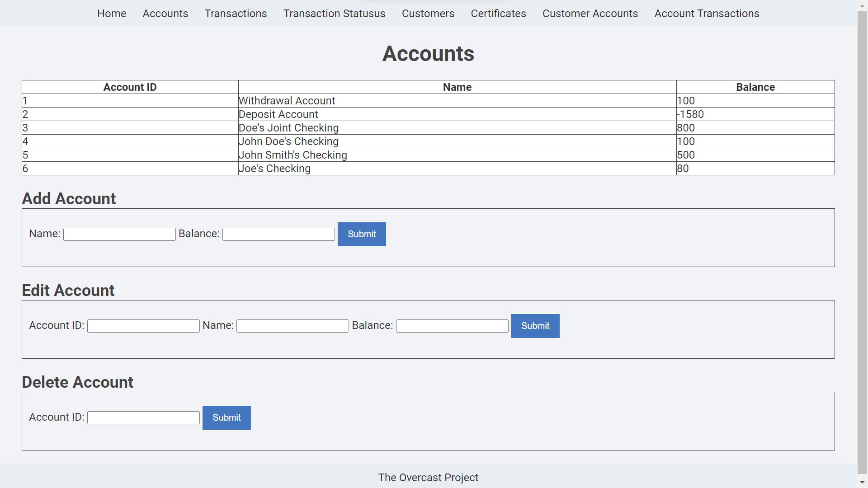Open the Home nav link
The image size is (868, 488).
tap(112, 14)
